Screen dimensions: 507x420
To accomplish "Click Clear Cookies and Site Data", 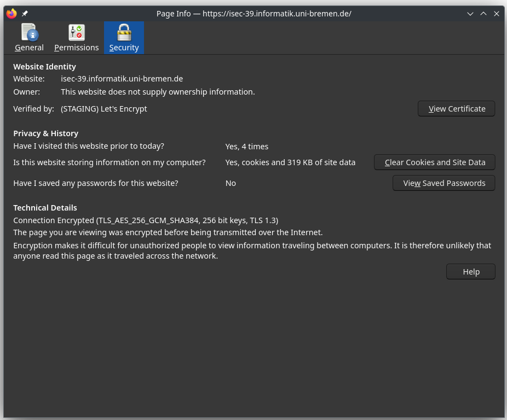I will 435,162.
